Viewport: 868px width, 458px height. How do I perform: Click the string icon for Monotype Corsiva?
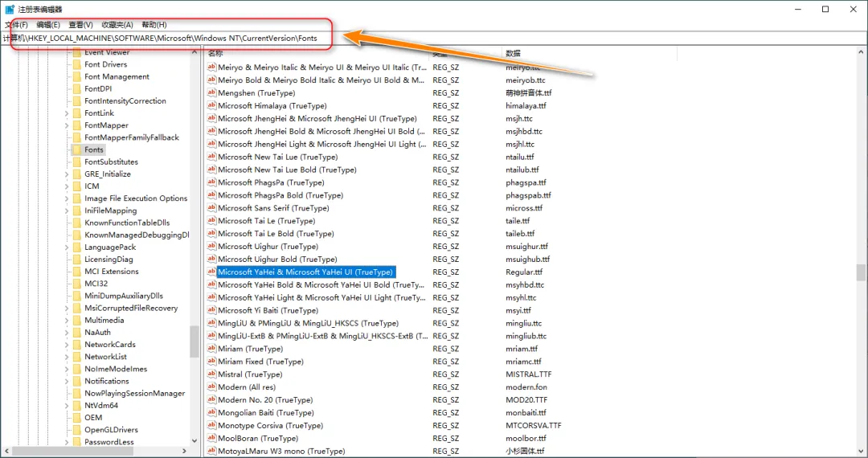211,425
